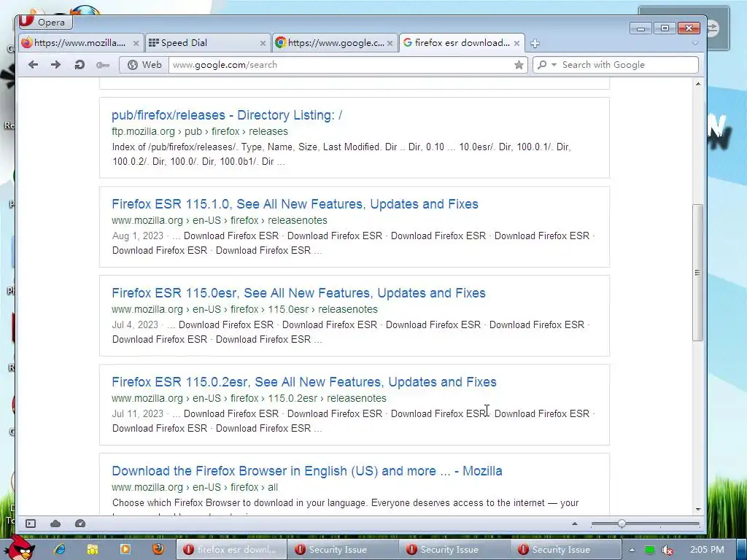Viewport: 747px width, 560px height.
Task: Click the Jul 4, 2023 result date
Action: pos(135,324)
